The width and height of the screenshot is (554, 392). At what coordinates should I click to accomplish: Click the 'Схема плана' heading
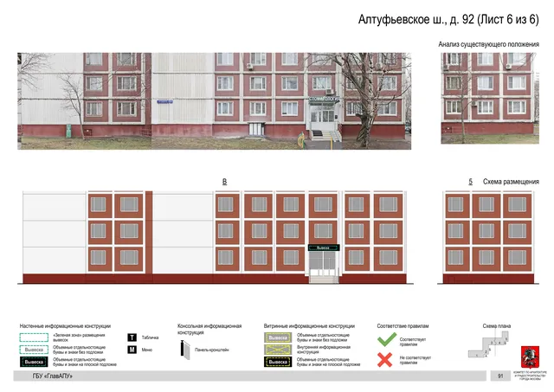(496, 326)
